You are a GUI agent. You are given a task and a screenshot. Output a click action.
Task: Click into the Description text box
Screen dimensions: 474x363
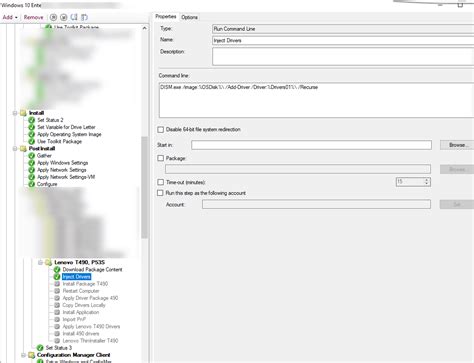343,56
